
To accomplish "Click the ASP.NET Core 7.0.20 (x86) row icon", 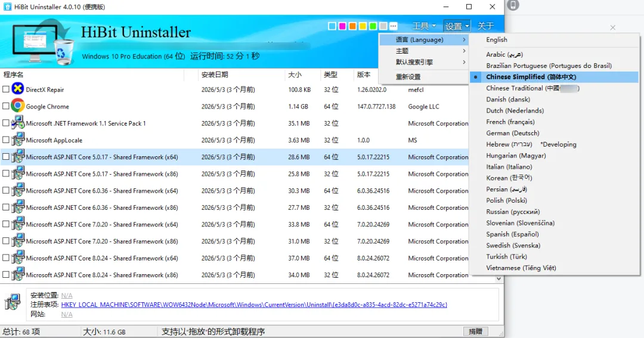I will [18, 240].
